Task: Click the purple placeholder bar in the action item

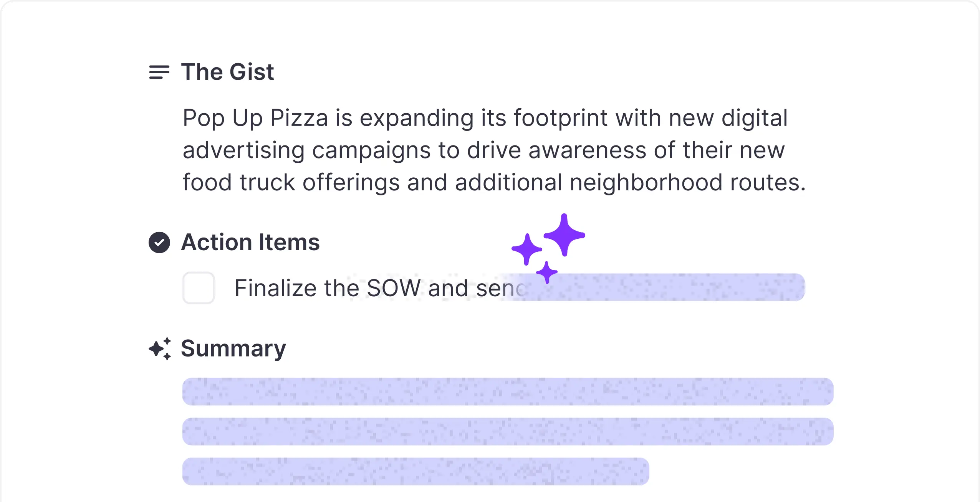Action: tap(653, 287)
